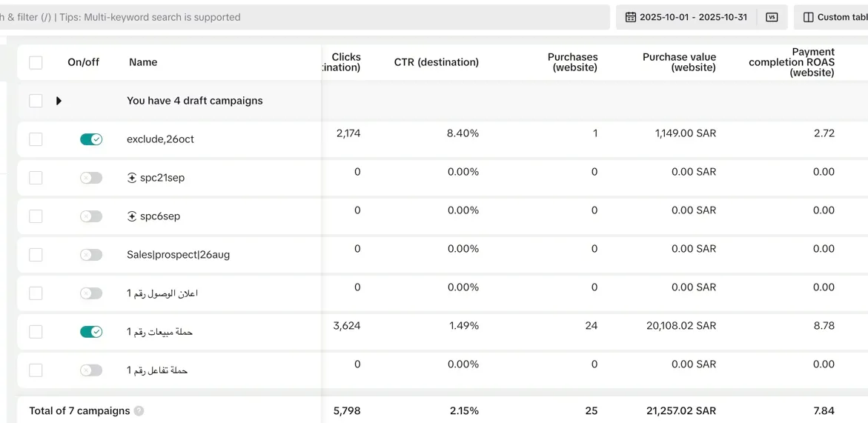The width and height of the screenshot is (868, 423).
Task: Sort by Payment completion ROAS (website) header
Action: point(792,62)
